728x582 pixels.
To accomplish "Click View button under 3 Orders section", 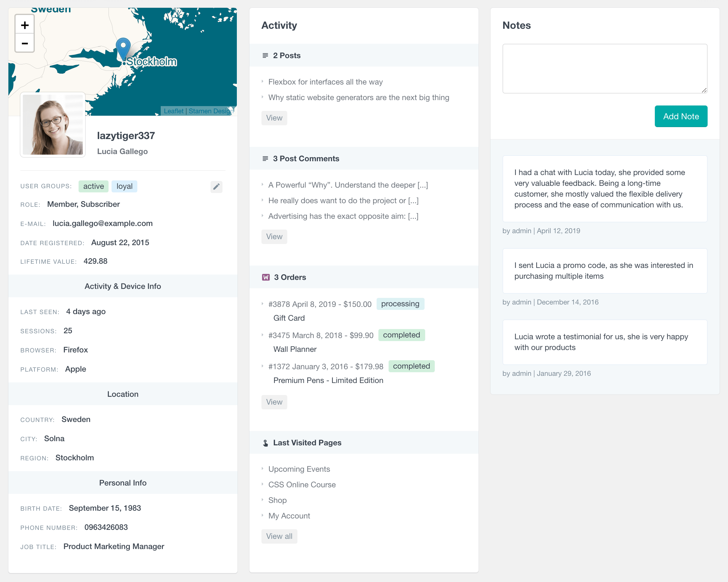I will point(274,402).
